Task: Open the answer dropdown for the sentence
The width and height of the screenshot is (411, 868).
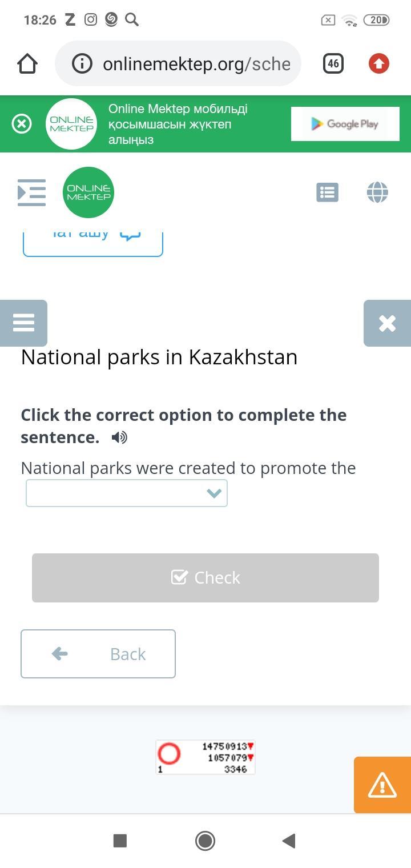Action: [x=127, y=493]
